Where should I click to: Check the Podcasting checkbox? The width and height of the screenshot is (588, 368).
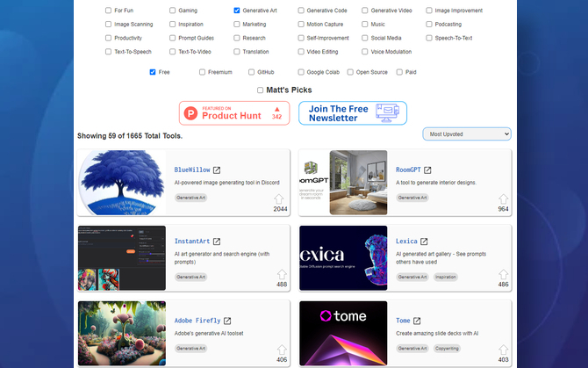point(429,25)
